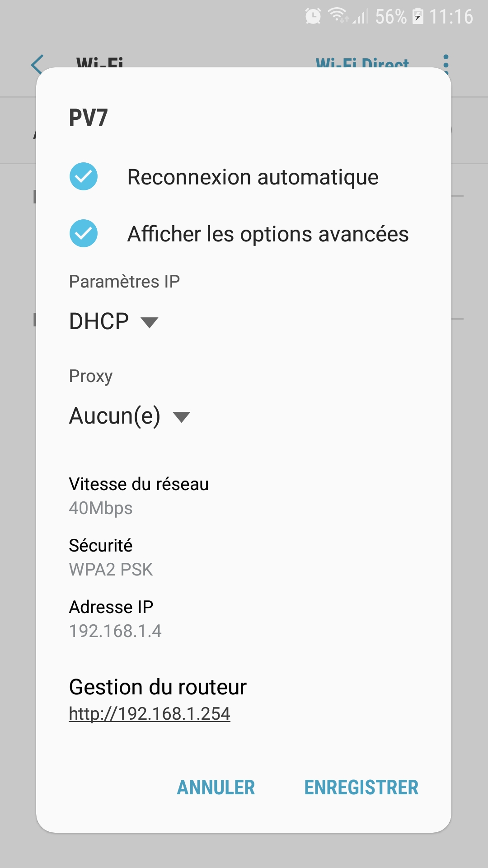This screenshot has width=488, height=868.
Task: Toggle the Reconnexion automatique label
Action: [x=253, y=177]
